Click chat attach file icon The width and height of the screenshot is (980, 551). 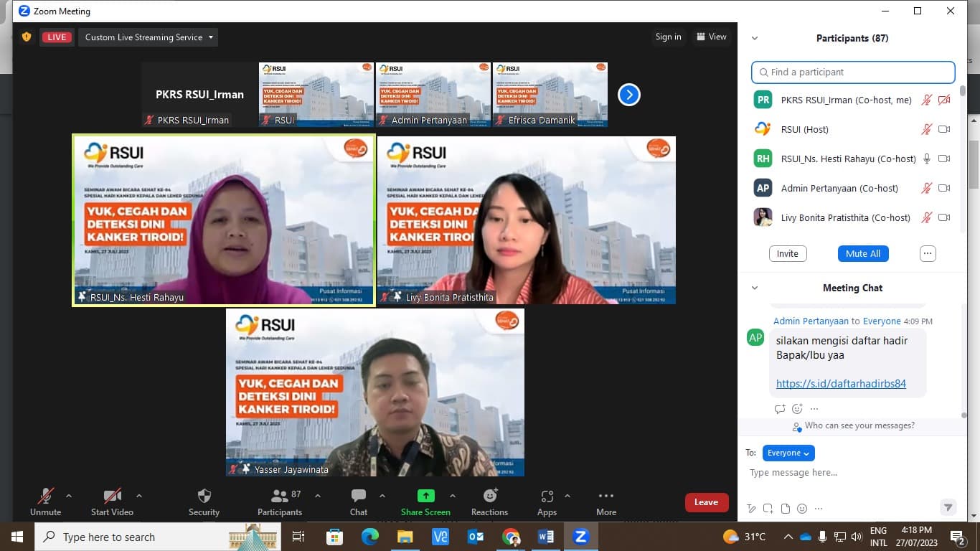pos(786,509)
